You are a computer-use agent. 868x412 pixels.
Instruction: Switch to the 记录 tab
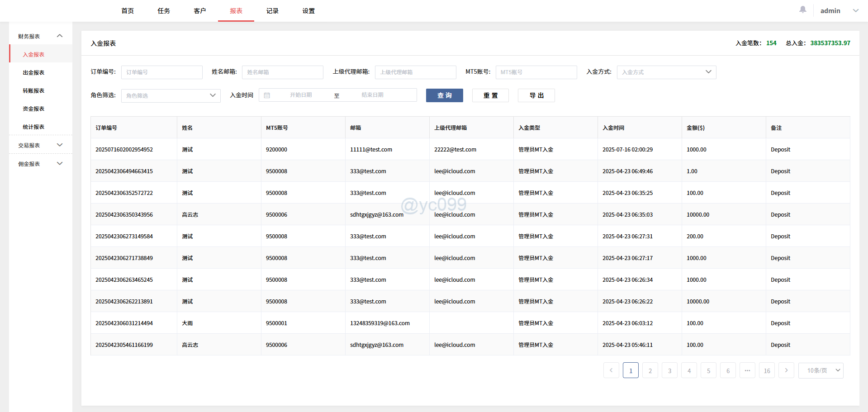272,10
